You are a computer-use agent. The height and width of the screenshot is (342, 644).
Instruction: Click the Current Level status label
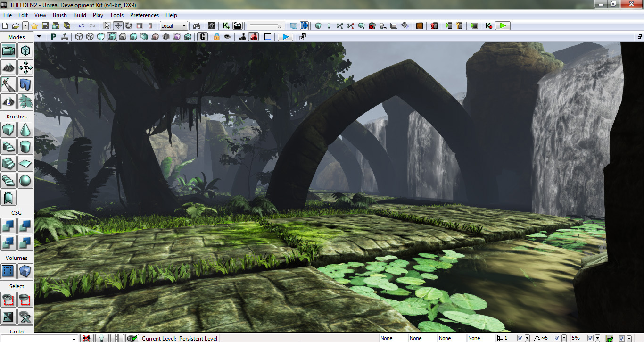(x=180, y=338)
